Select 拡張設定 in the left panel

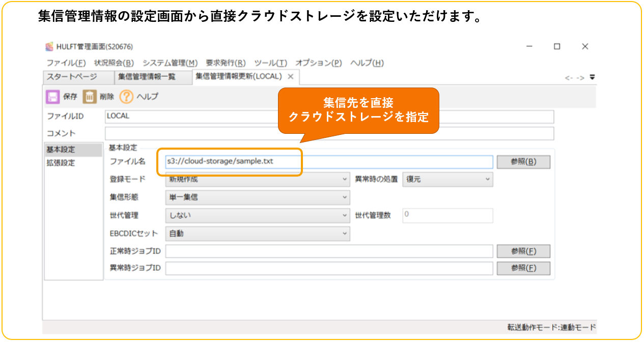(x=61, y=163)
